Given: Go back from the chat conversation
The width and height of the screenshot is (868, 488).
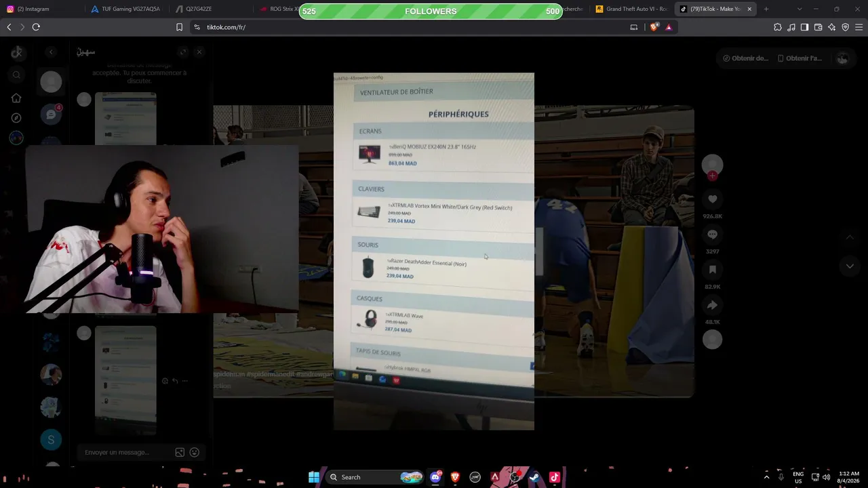Looking at the screenshot, I should [51, 52].
